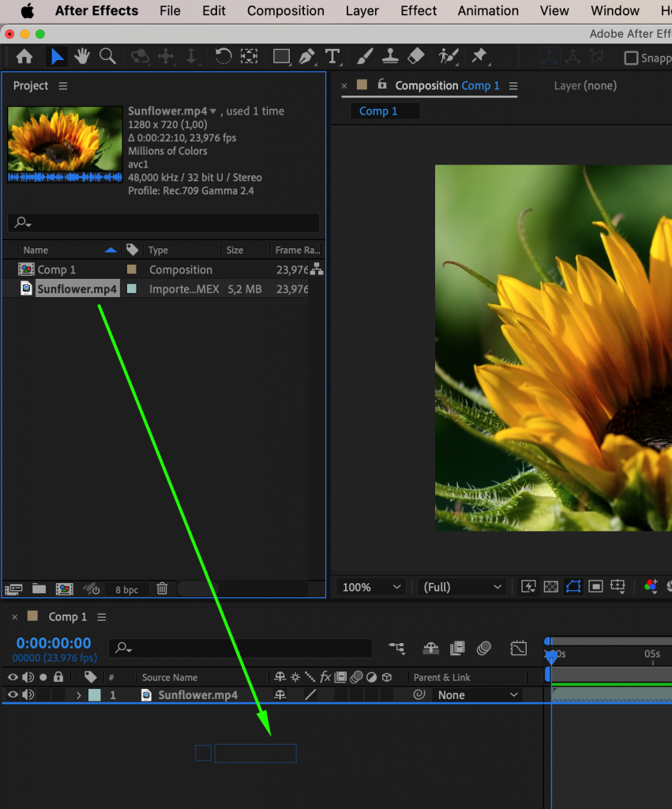
Task: Pick the Clone Stamp tool
Action: point(389,56)
